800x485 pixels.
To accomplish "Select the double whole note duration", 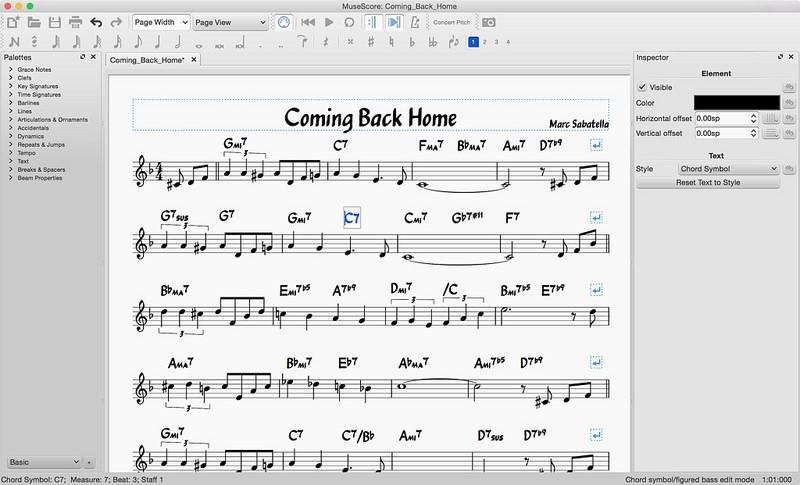I will click(x=219, y=45).
